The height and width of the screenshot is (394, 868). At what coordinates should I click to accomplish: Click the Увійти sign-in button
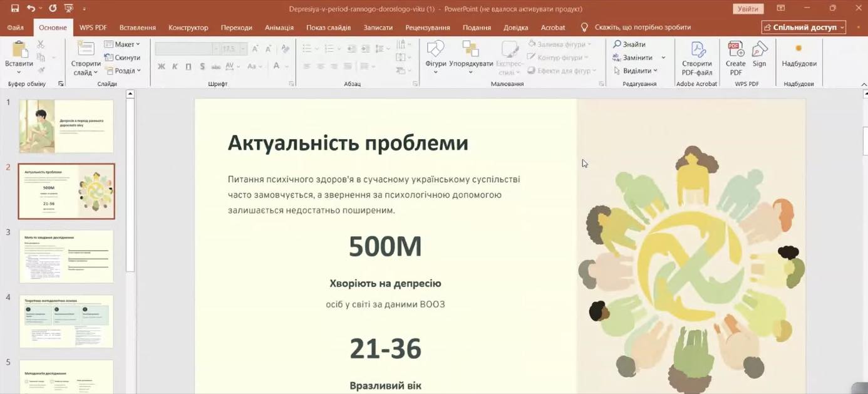(748, 9)
